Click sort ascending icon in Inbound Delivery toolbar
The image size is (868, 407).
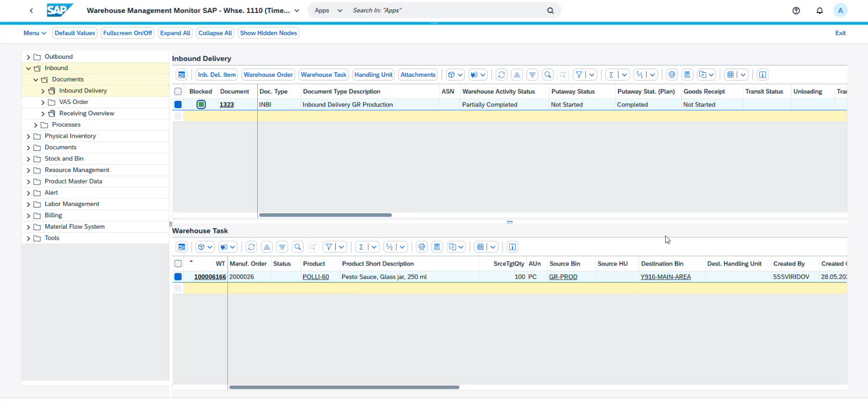point(517,75)
